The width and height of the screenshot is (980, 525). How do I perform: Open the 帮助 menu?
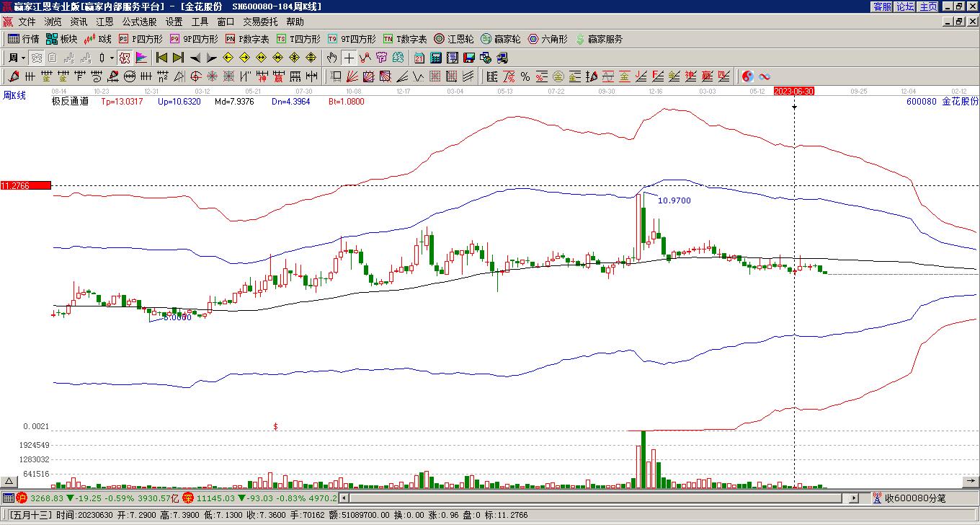tap(295, 22)
